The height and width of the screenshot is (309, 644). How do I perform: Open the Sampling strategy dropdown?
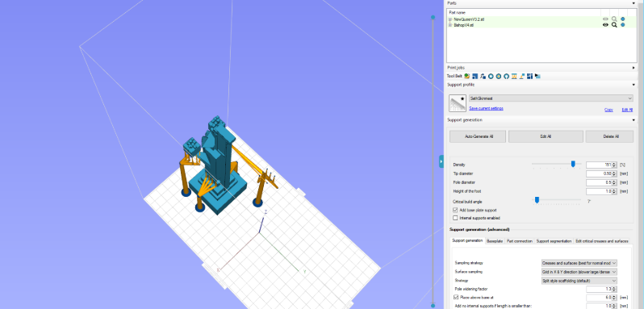(579, 263)
